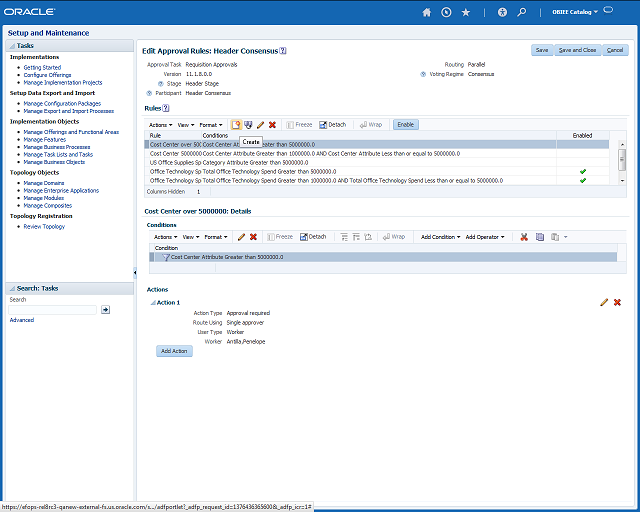Click the Add Action button
Screen dimensions: 640x512
pos(174,351)
